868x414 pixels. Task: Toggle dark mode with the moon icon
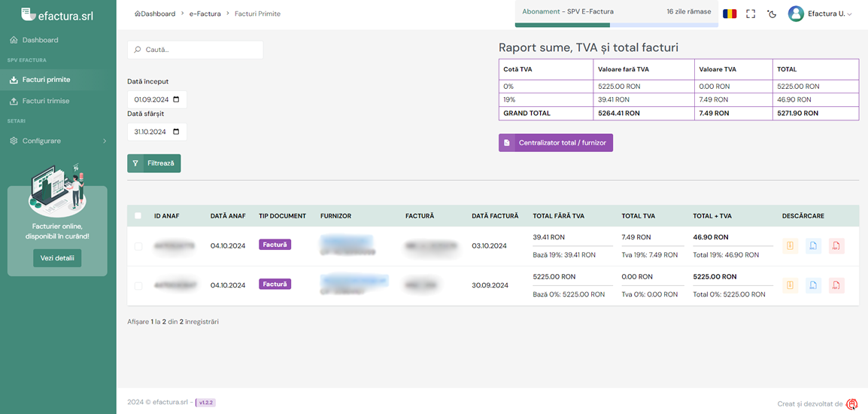(772, 14)
